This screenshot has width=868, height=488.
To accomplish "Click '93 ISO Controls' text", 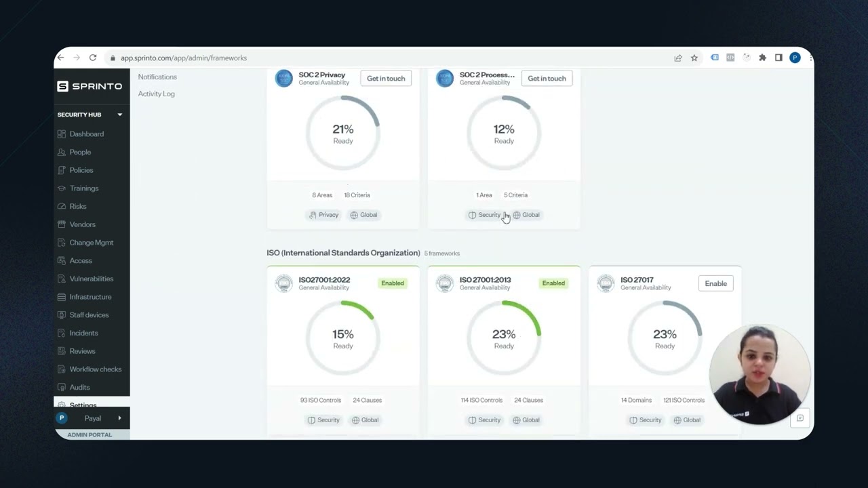I will click(321, 401).
